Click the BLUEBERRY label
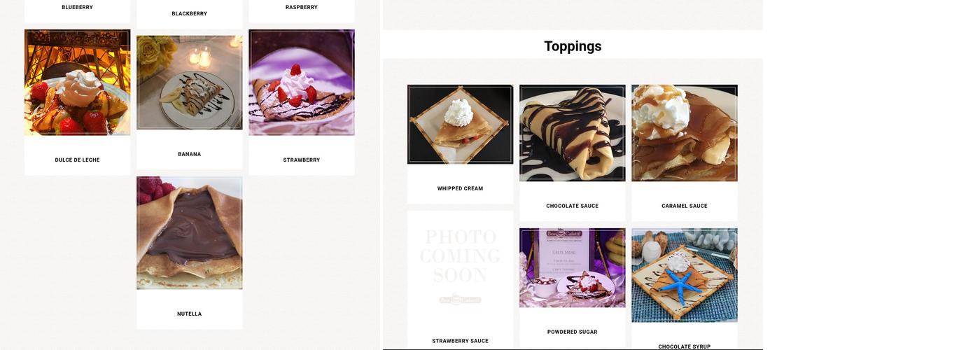The image size is (980, 350). pos(77,7)
